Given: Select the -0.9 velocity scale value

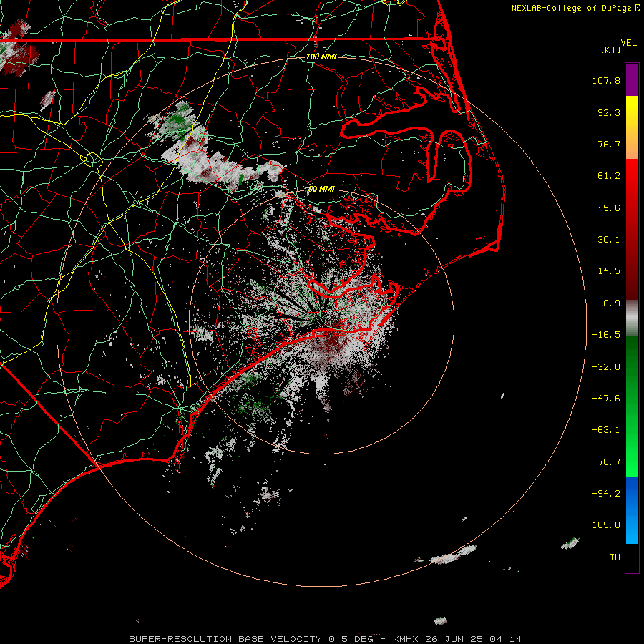Looking at the screenshot, I should 609,303.
